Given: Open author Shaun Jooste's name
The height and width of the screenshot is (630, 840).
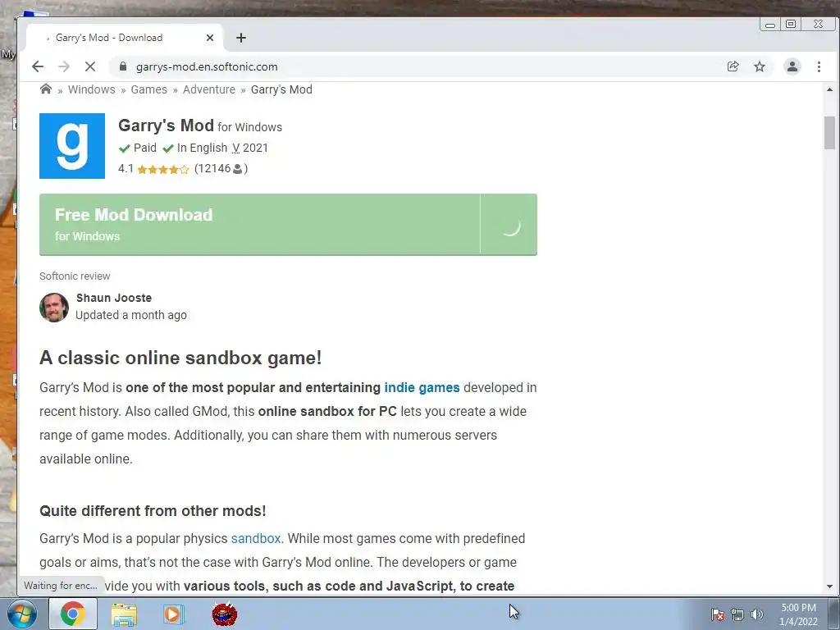Looking at the screenshot, I should [113, 298].
